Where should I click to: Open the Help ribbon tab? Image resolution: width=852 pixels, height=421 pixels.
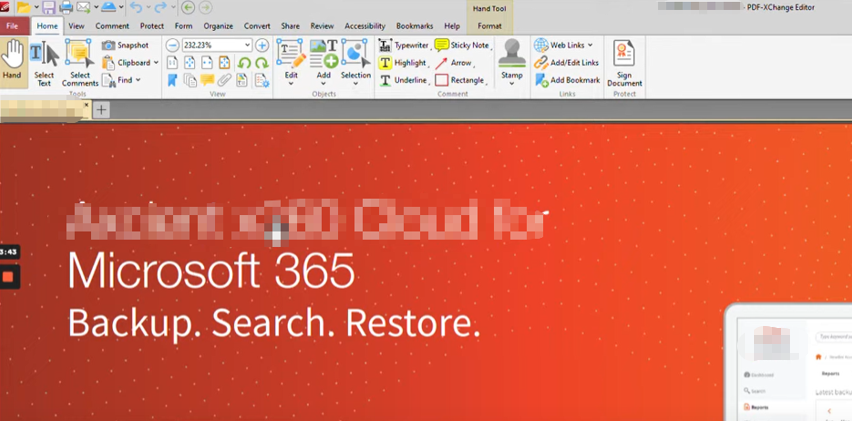pyautogui.click(x=452, y=26)
